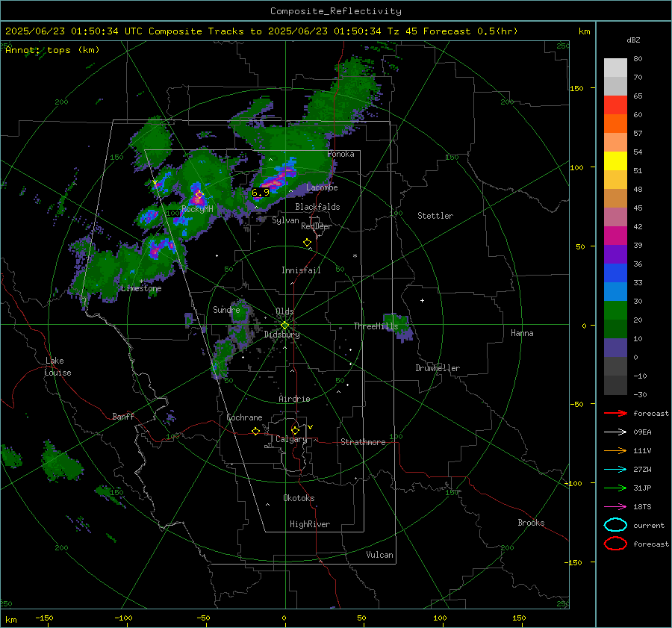Click the Innisfail city label

[301, 270]
